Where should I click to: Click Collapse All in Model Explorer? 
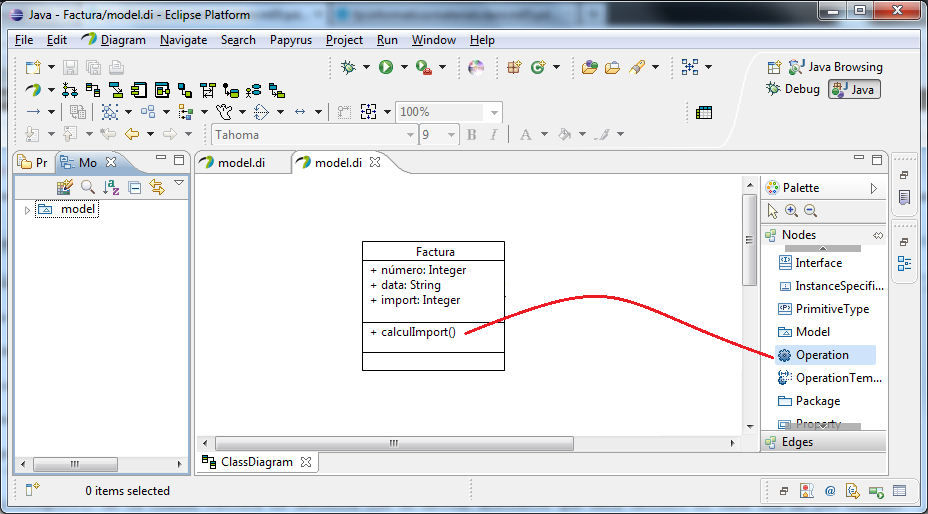134,187
